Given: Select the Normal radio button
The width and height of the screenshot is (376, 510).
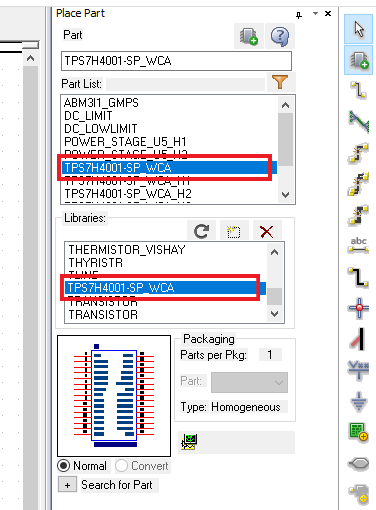Looking at the screenshot, I should (63, 466).
